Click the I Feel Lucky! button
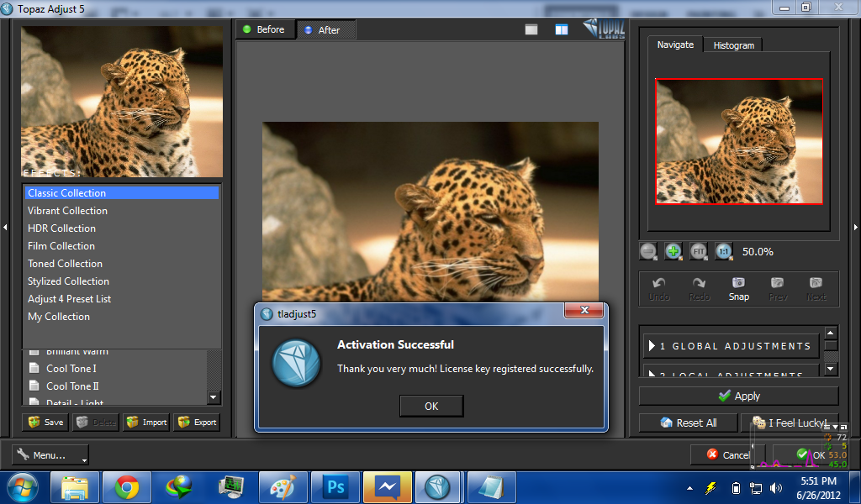861x504 pixels. (790, 423)
